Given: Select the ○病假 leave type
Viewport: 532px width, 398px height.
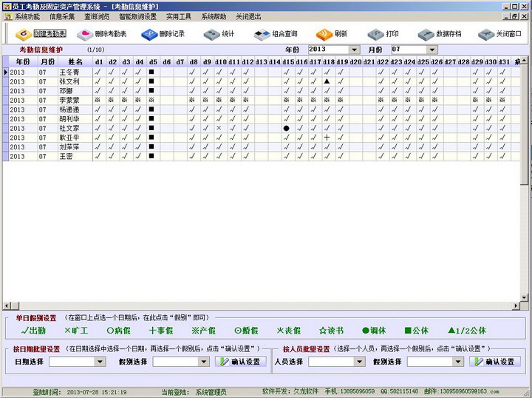Looking at the screenshot, I should [119, 331].
